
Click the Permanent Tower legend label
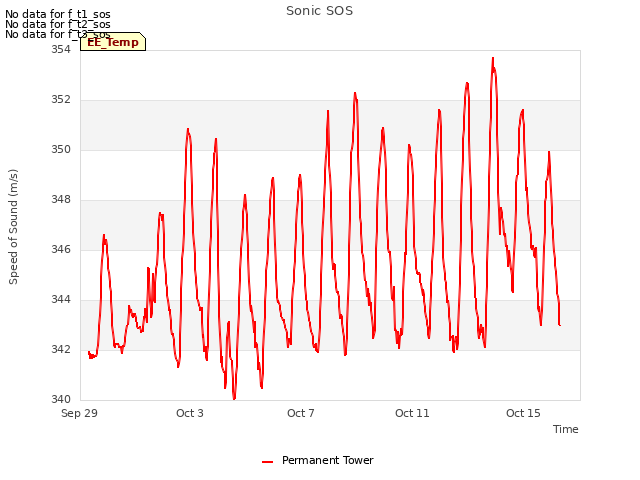(328, 460)
